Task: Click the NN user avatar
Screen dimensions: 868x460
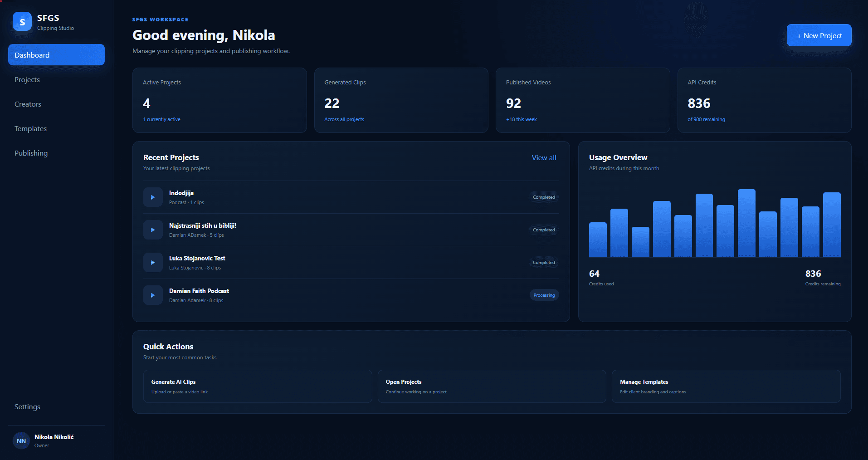Action: [x=21, y=441]
